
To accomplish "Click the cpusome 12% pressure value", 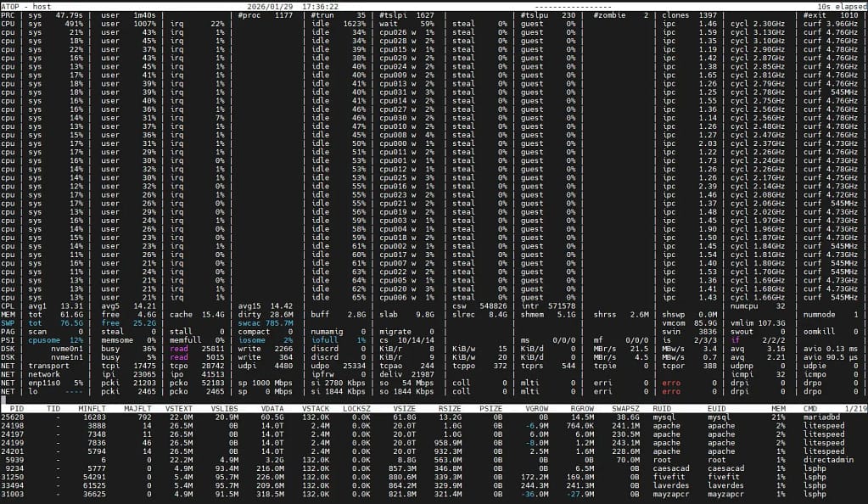I will (55, 340).
